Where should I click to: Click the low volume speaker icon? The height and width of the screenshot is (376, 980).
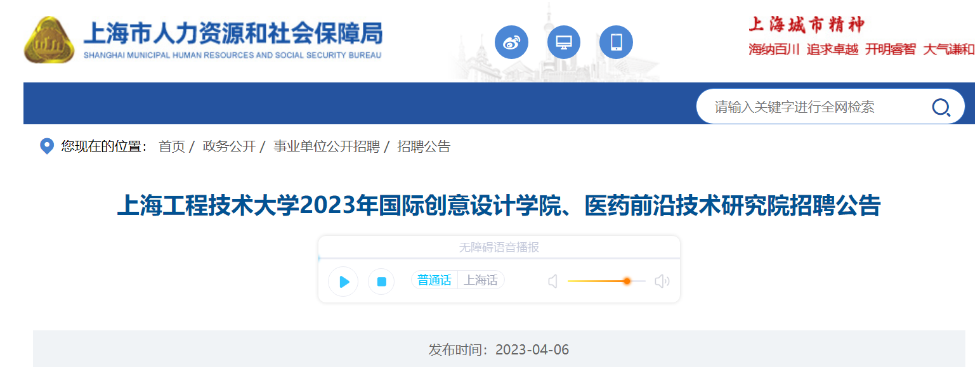click(552, 281)
